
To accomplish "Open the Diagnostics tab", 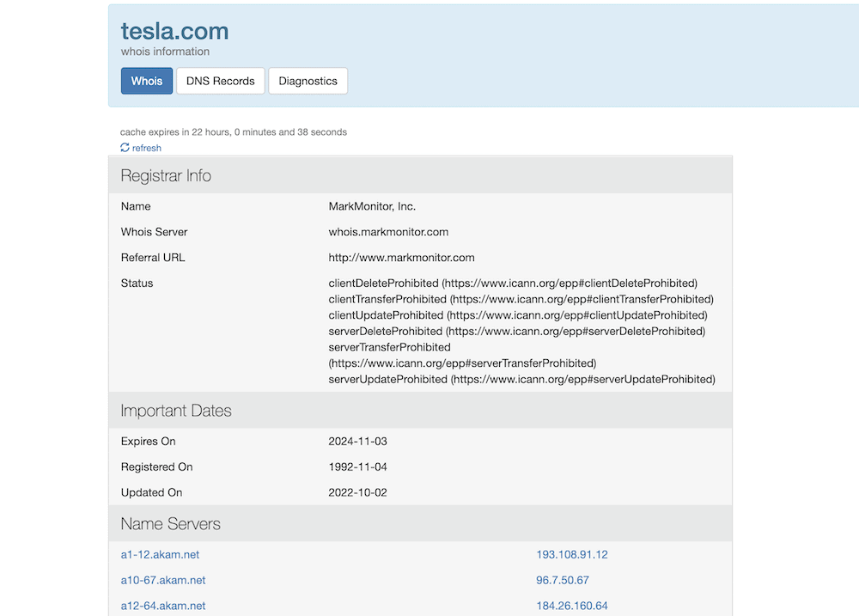I will coord(308,81).
